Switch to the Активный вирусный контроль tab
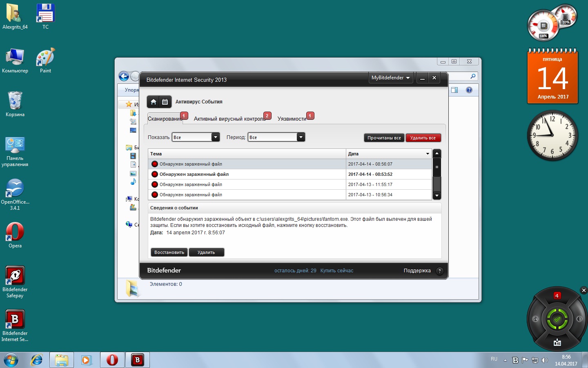Viewport: 588px width, 368px height. pos(229,119)
